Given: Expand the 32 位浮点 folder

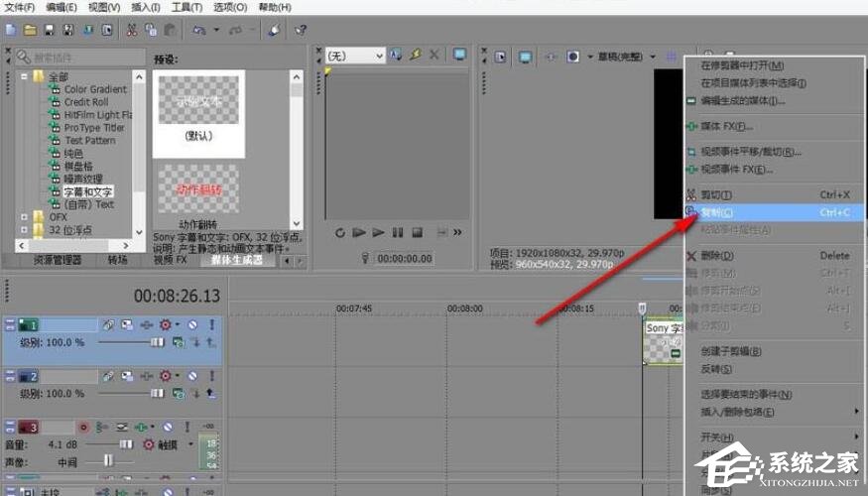Looking at the screenshot, I should (25, 230).
